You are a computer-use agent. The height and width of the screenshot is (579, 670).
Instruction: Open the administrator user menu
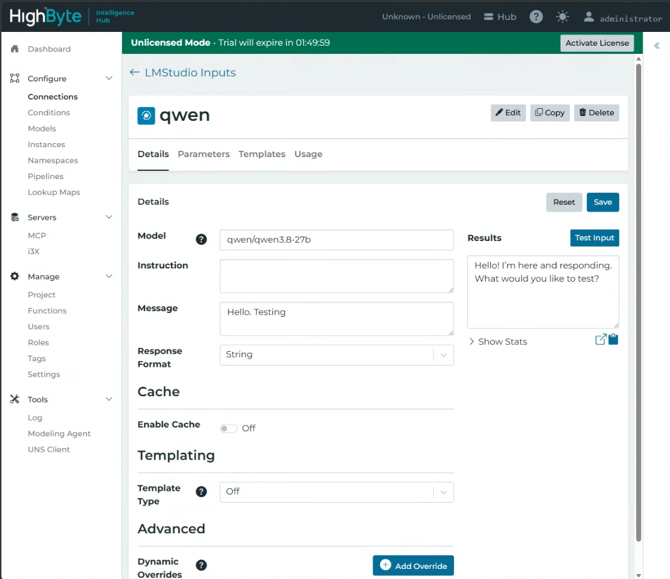point(623,18)
